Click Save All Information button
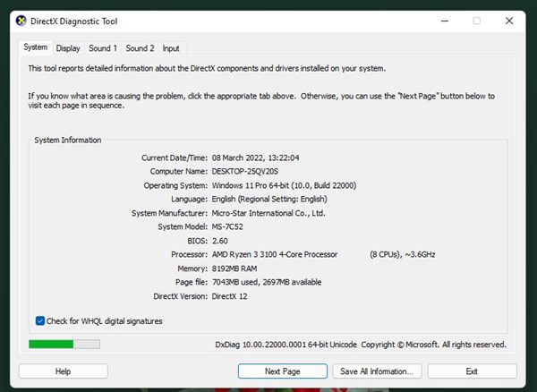 pos(378,371)
